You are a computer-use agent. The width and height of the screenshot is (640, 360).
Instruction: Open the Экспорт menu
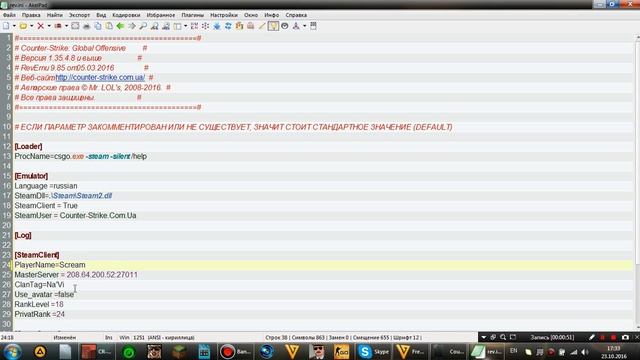[x=79, y=15]
